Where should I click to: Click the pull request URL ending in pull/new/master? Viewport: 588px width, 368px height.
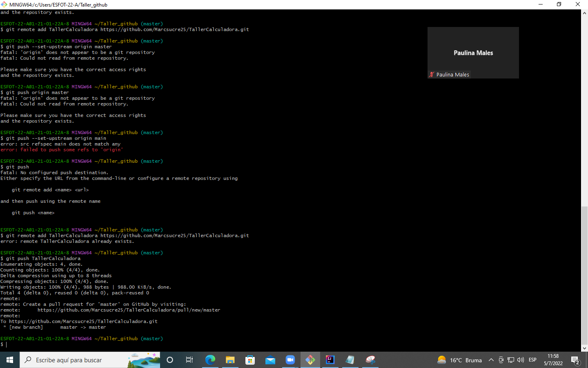coord(129,310)
